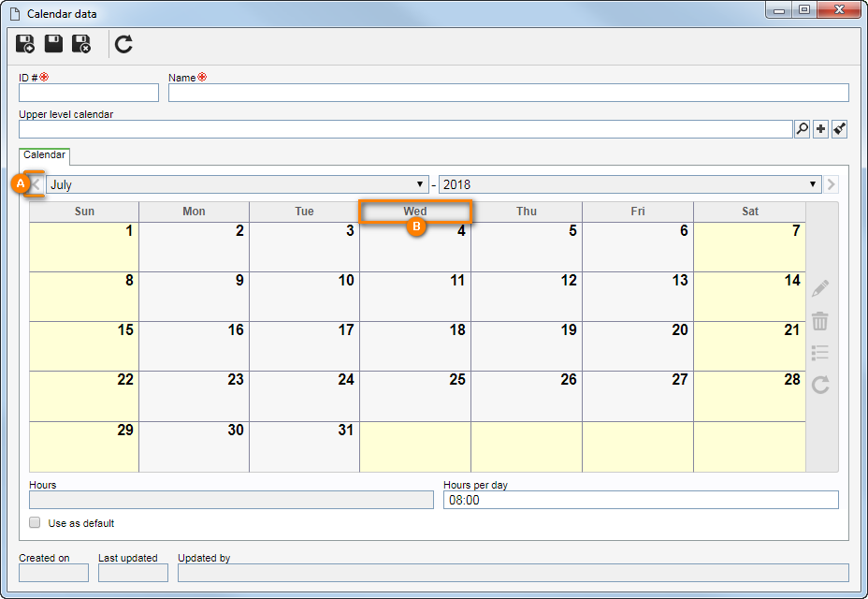Clear the upper level calendar field
The height and width of the screenshot is (599, 868).
[839, 129]
